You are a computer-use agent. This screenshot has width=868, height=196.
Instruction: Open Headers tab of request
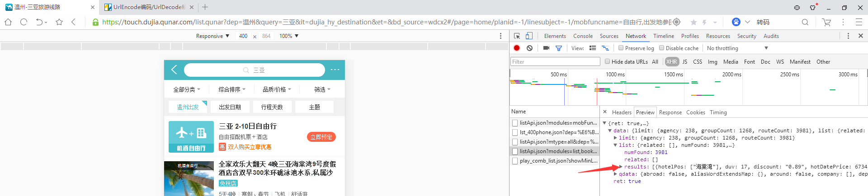point(622,112)
